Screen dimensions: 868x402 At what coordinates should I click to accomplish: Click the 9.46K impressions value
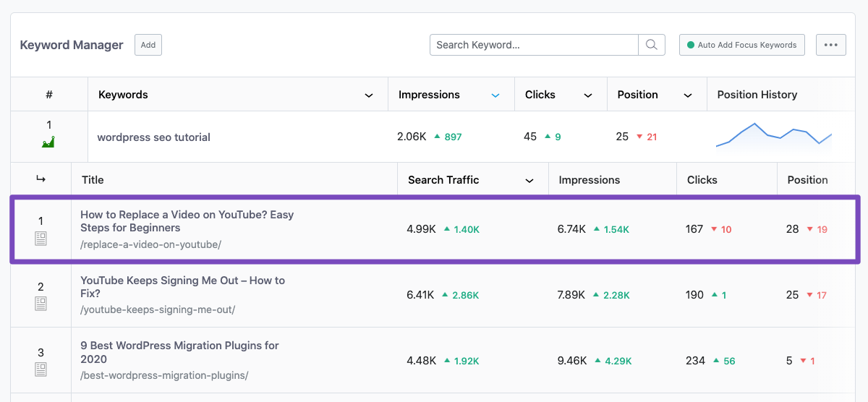coord(572,360)
